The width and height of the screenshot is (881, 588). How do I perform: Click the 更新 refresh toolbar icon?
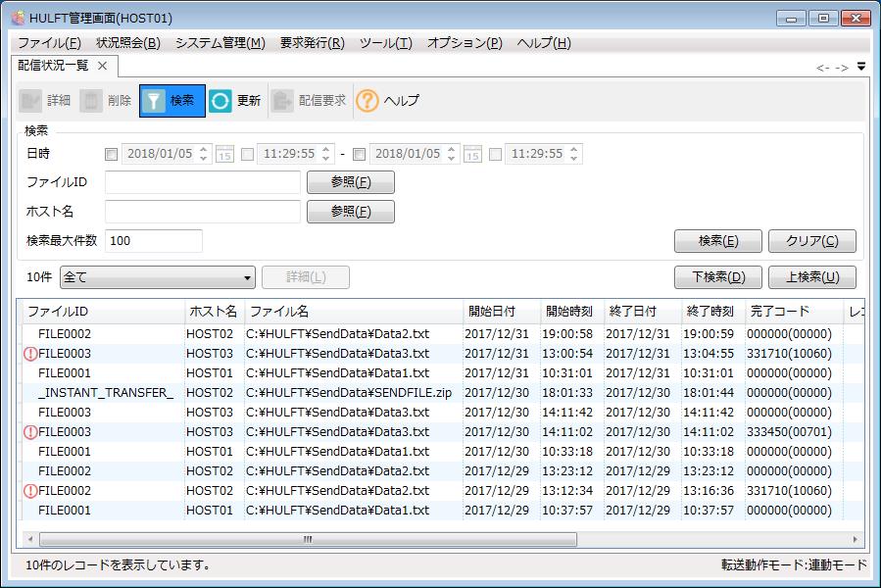tap(220, 101)
